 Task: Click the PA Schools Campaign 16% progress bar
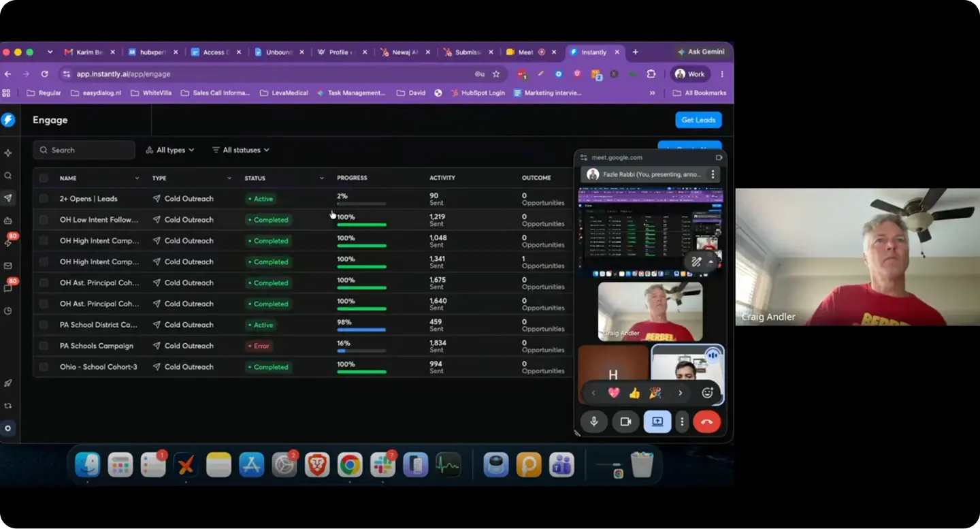click(x=361, y=351)
